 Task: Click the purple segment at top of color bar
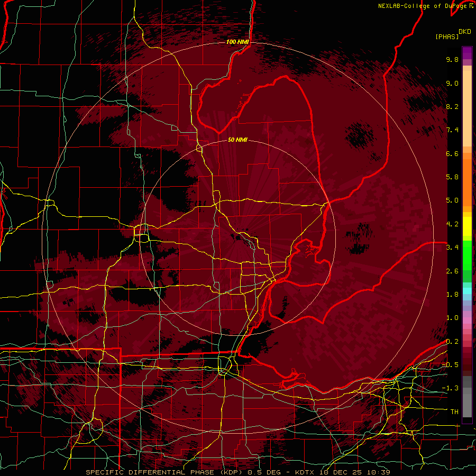point(467,53)
